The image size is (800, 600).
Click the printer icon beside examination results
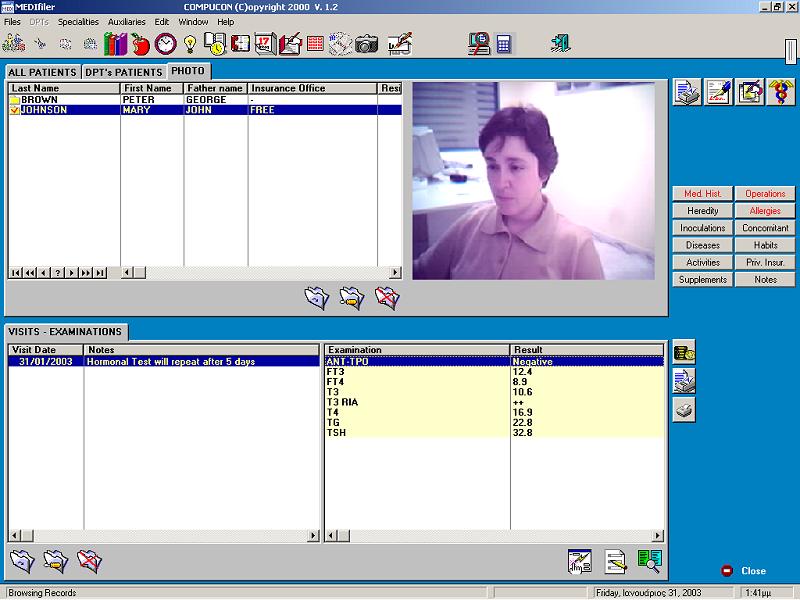pyautogui.click(x=684, y=410)
